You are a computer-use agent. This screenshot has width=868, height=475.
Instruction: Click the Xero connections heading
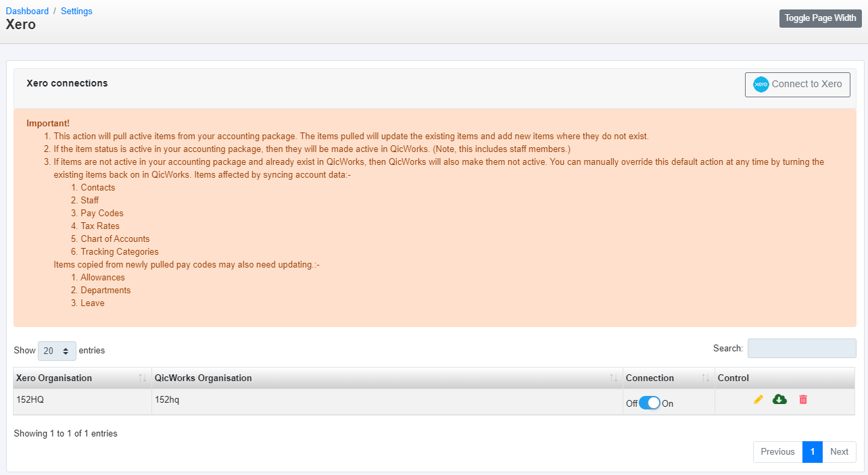pyautogui.click(x=67, y=83)
